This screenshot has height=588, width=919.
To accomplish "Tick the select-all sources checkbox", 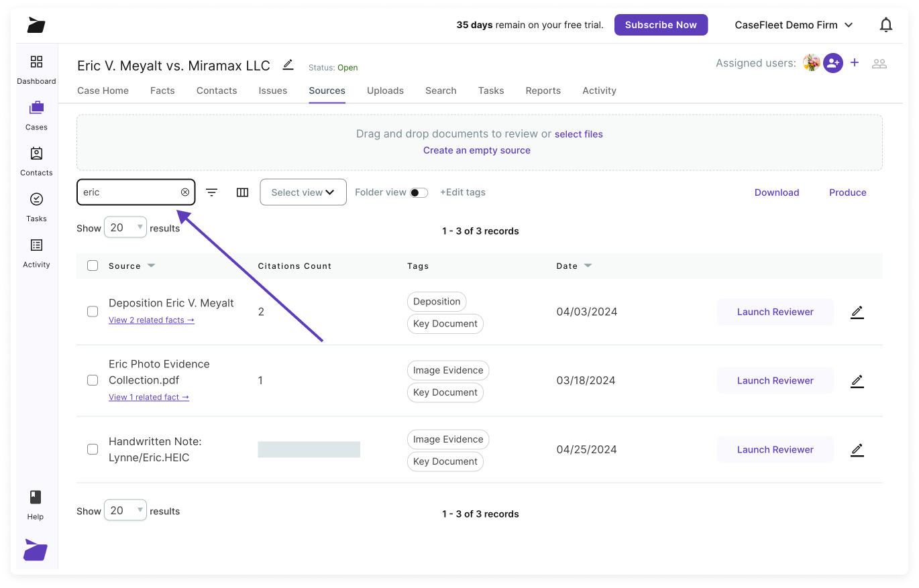I will 93,266.
